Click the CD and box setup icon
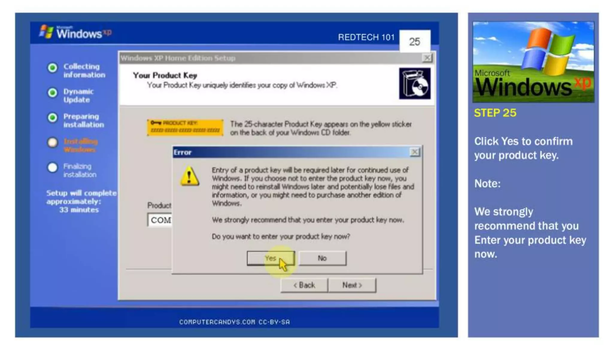 [415, 83]
